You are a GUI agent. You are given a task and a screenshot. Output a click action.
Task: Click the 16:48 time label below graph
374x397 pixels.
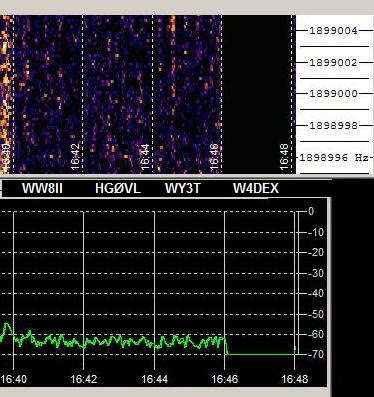pyautogui.click(x=295, y=379)
